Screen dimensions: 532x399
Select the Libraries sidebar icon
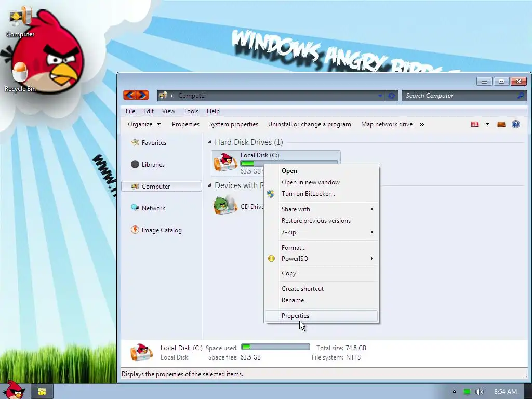[135, 164]
